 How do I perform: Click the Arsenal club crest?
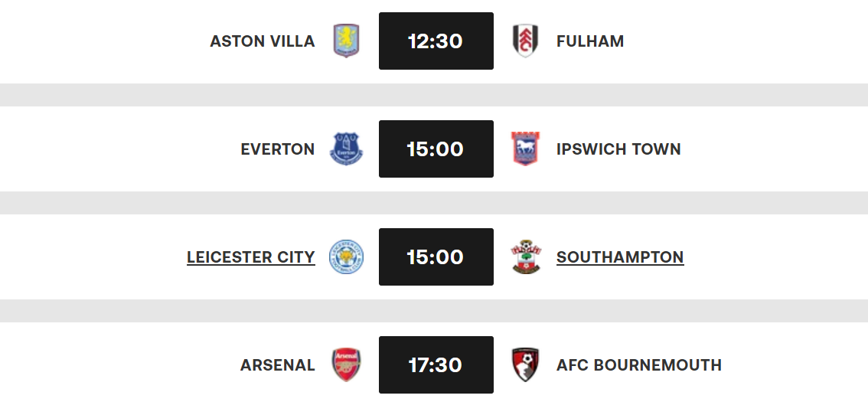[346, 365]
